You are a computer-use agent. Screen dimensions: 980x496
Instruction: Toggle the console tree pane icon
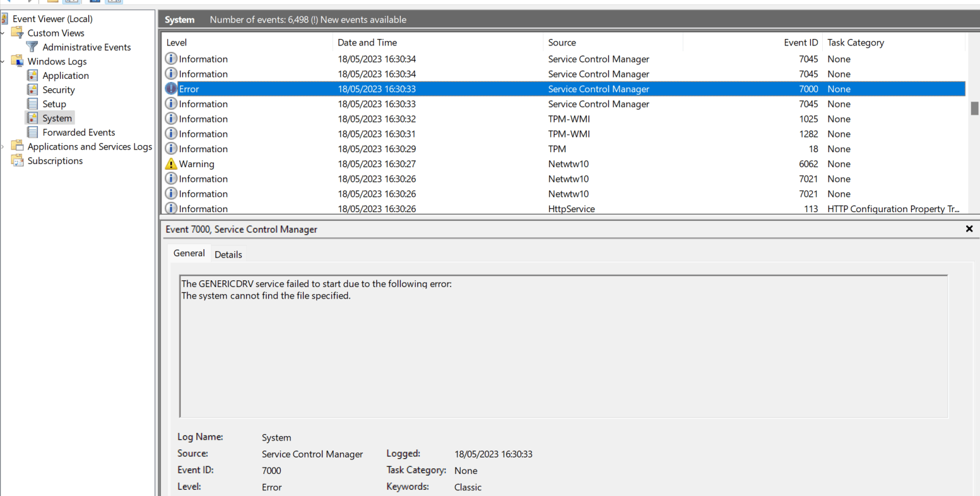[x=71, y=2]
